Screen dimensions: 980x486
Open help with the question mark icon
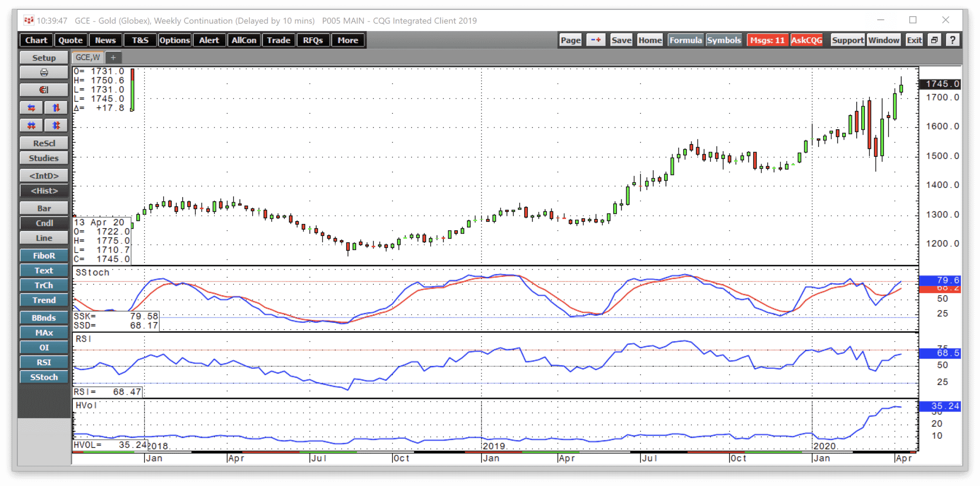[x=952, y=40]
